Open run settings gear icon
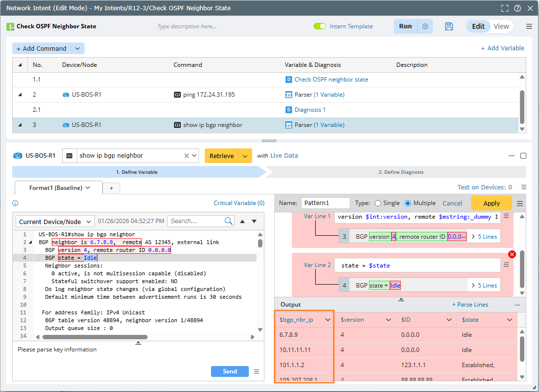This screenshot has width=539, height=392. 425,26
